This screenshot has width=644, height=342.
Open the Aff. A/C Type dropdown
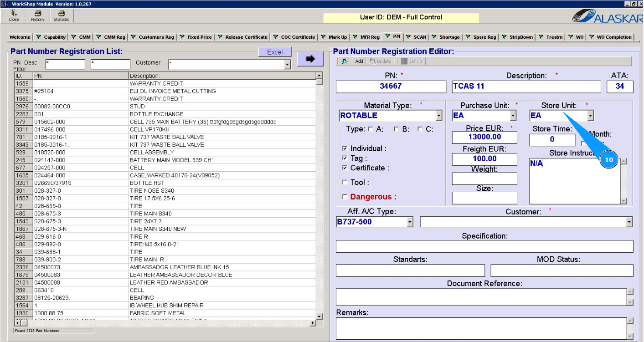click(x=409, y=222)
